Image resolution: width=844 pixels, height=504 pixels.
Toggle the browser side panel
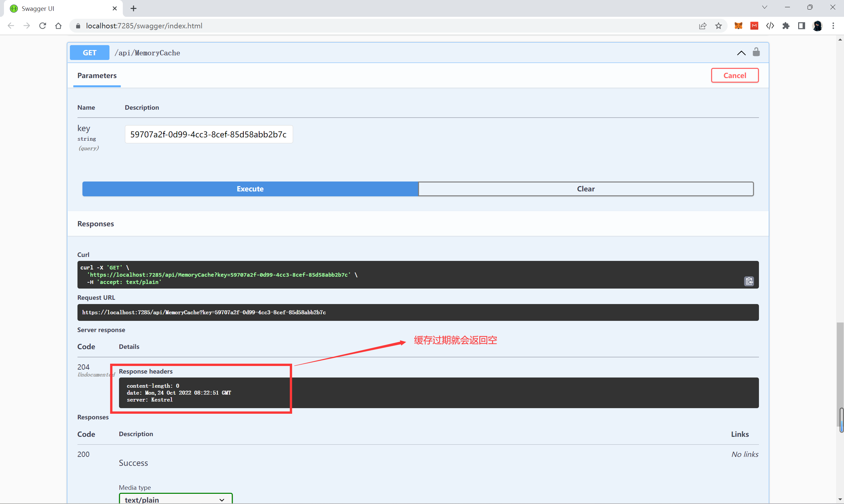coord(801,26)
